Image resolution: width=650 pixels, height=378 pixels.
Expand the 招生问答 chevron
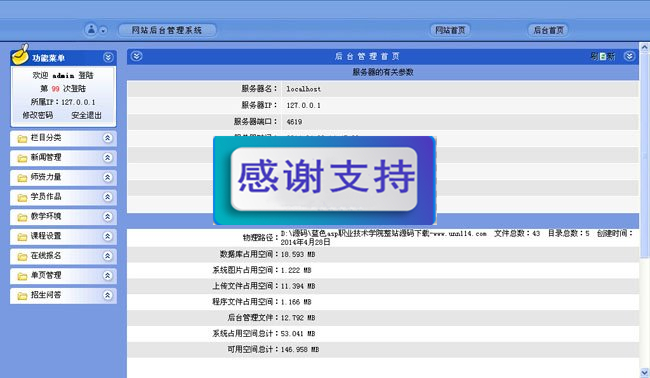[107, 295]
